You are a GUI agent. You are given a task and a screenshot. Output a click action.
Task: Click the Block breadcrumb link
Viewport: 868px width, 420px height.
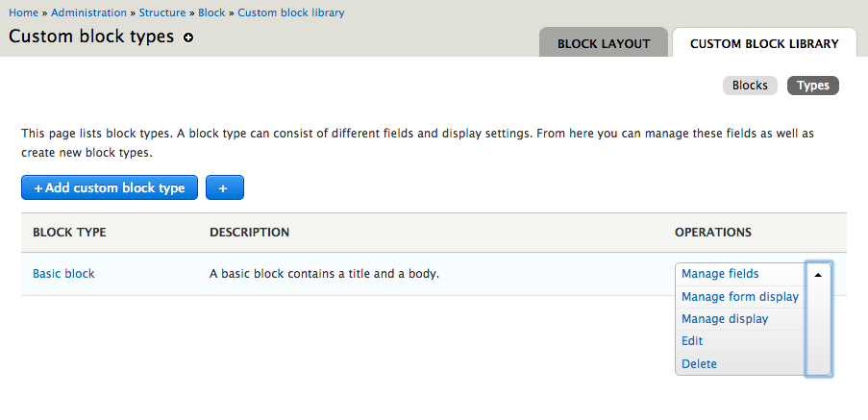(x=211, y=12)
